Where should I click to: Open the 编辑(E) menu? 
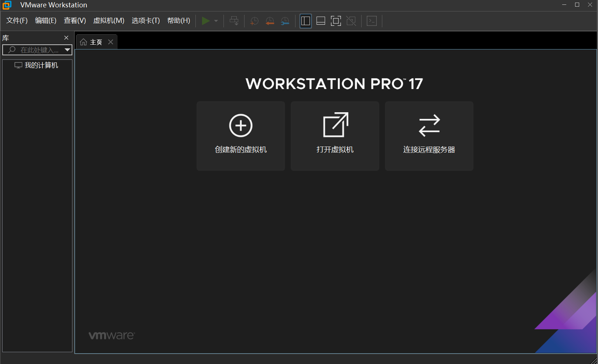tap(46, 21)
